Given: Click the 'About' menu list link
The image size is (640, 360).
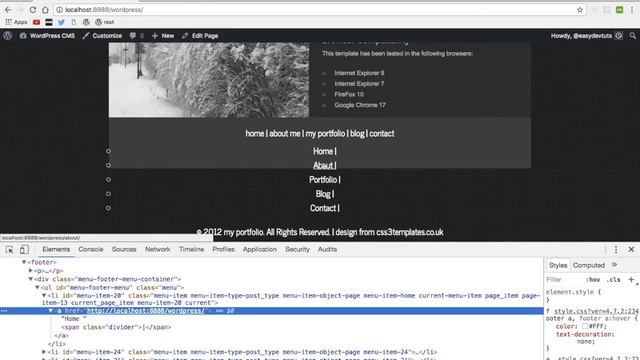Looking at the screenshot, I should (x=323, y=165).
